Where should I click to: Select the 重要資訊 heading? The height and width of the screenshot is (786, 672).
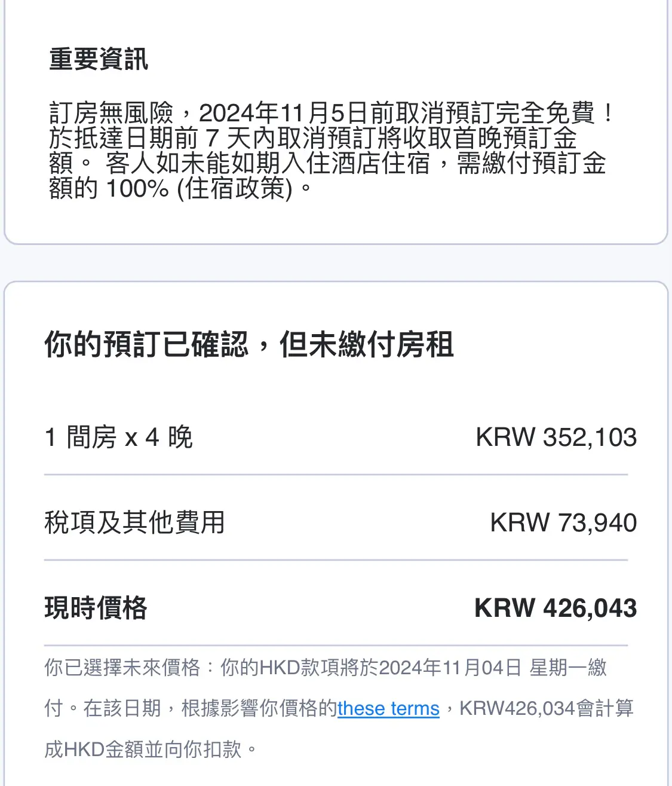pos(99,59)
